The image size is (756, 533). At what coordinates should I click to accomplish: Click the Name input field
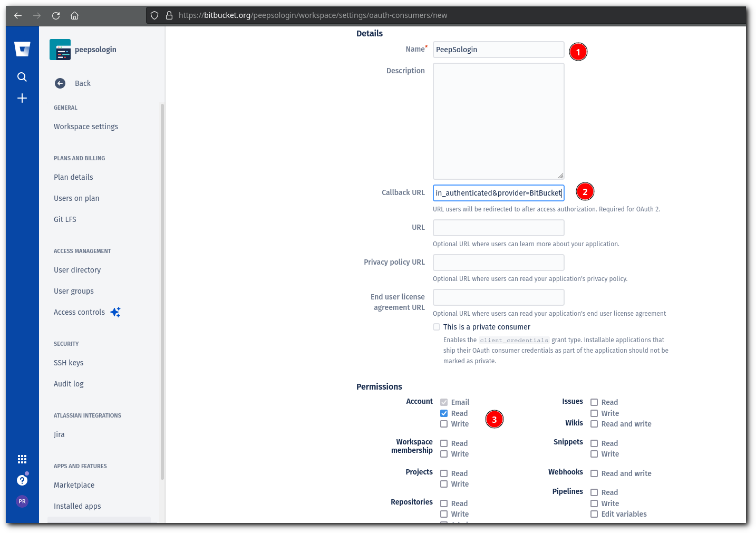(x=499, y=50)
